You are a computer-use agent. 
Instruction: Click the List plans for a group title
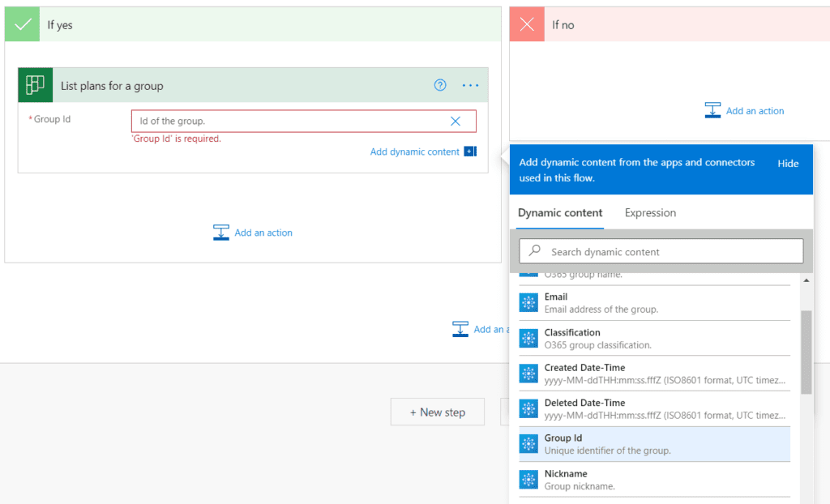[112, 86]
